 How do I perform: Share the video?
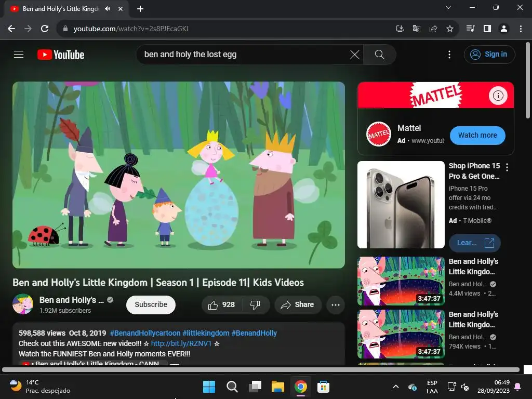297,304
